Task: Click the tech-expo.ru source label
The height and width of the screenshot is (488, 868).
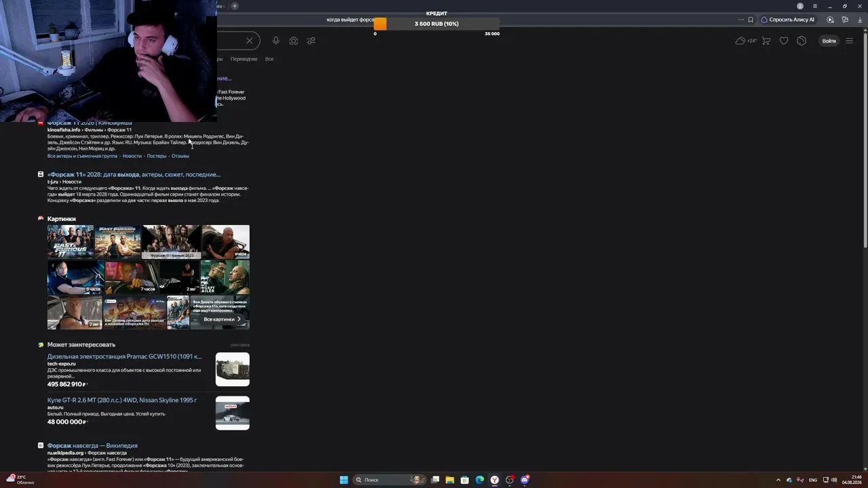Action: click(62, 364)
